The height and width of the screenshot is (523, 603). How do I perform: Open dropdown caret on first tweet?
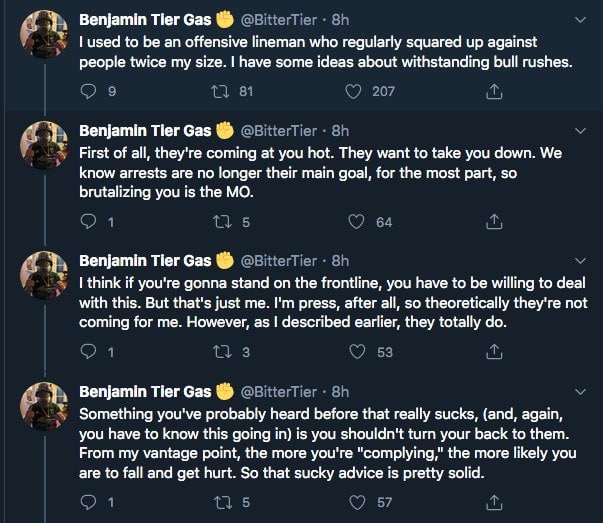[x=581, y=19]
